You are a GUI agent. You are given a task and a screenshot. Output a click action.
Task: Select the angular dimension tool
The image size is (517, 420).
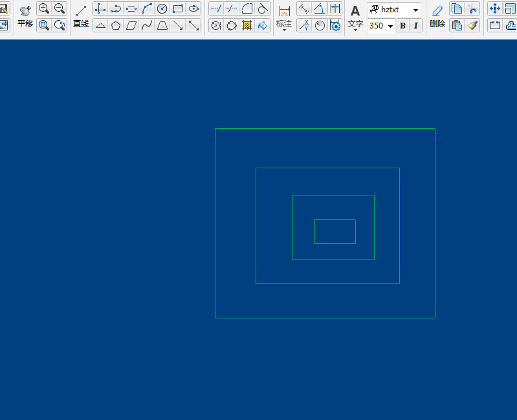coord(319,9)
